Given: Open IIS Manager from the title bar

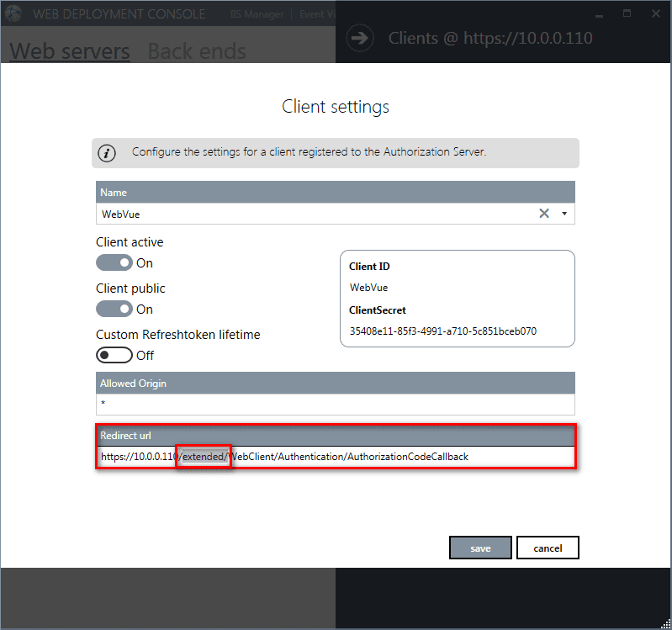Looking at the screenshot, I should (x=261, y=14).
